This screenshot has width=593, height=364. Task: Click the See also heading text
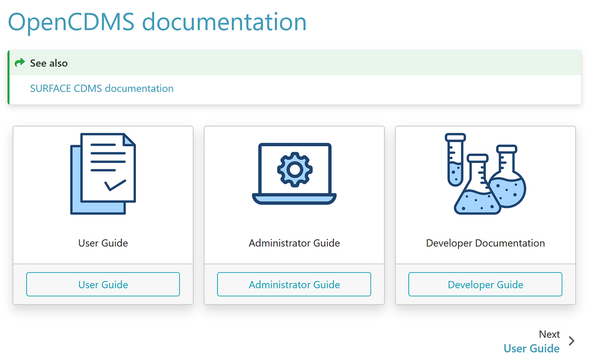49,63
